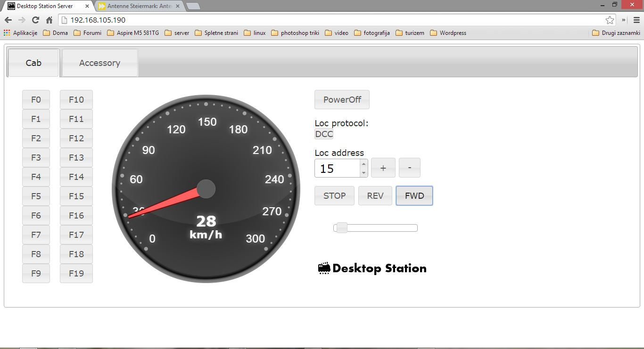Toggle function F12
This screenshot has width=644, height=349.
pyautogui.click(x=76, y=138)
